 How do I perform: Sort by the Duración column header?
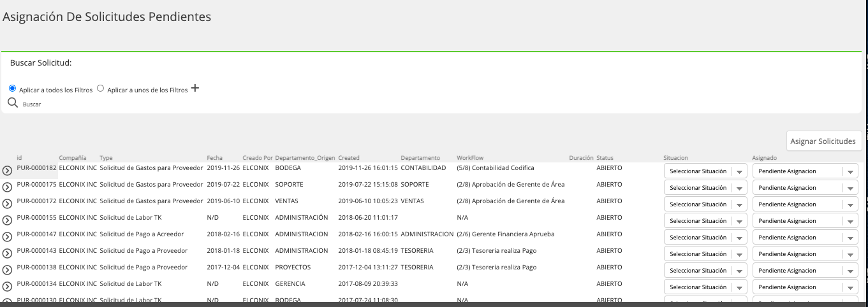tap(581, 157)
